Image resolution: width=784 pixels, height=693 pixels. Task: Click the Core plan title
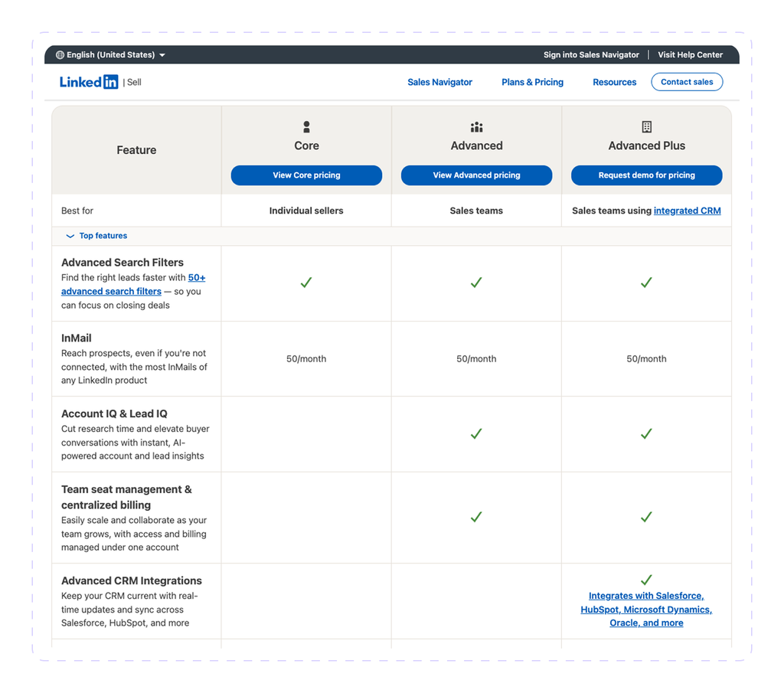point(306,146)
